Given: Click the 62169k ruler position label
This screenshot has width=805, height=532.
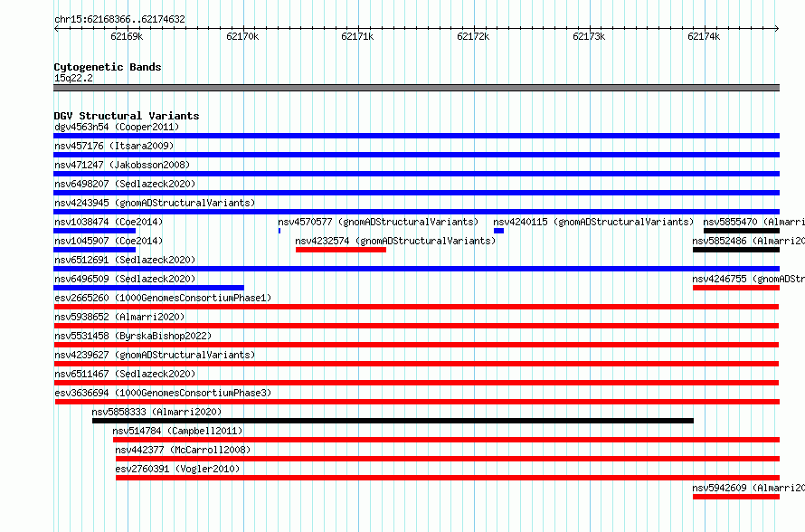Looking at the screenshot, I should click(127, 36).
